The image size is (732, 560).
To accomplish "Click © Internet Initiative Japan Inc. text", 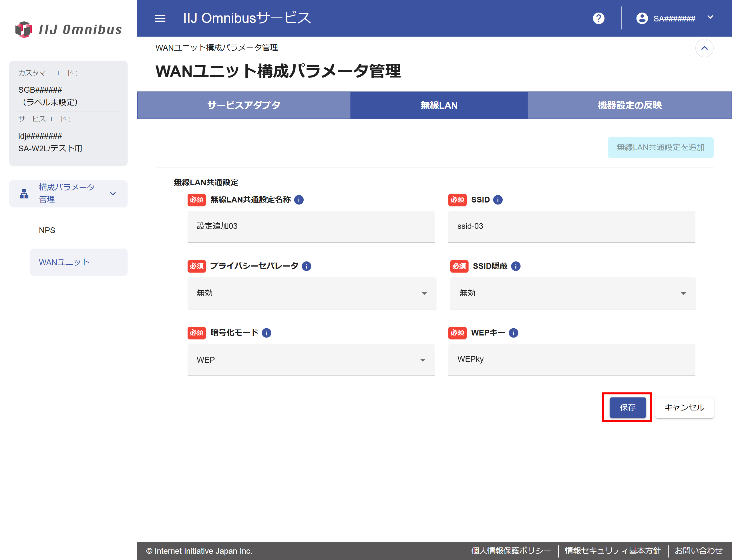I will coord(199,551).
